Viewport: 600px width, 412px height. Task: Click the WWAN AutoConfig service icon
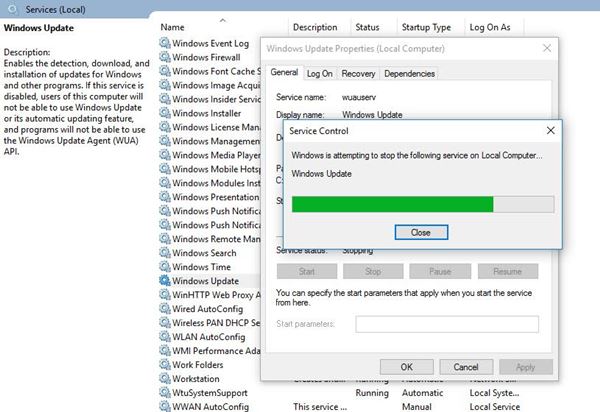(165, 406)
